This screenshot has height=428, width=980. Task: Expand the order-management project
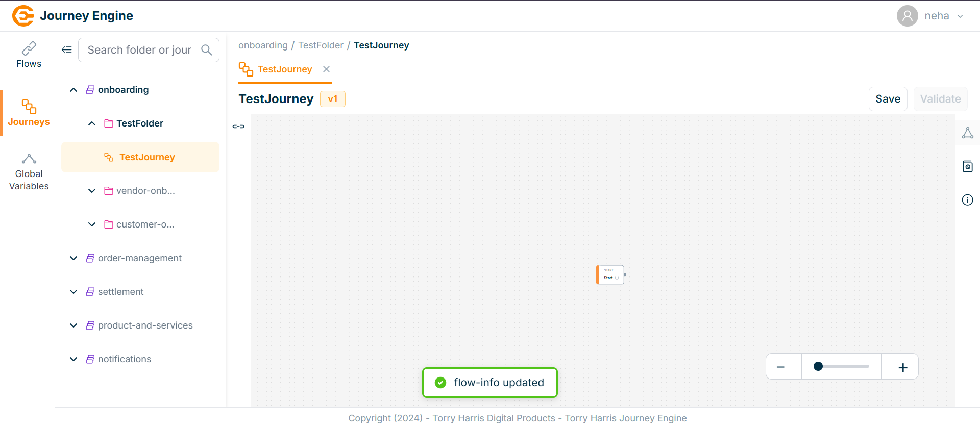73,258
